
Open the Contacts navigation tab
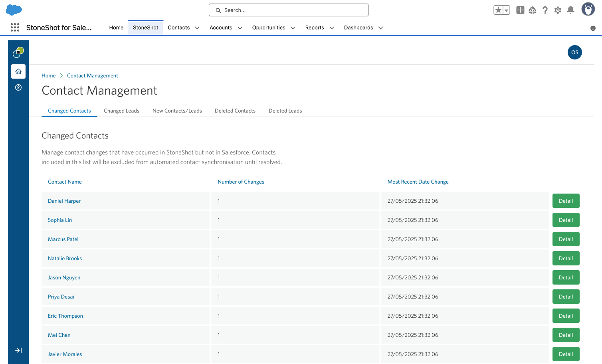click(x=179, y=28)
